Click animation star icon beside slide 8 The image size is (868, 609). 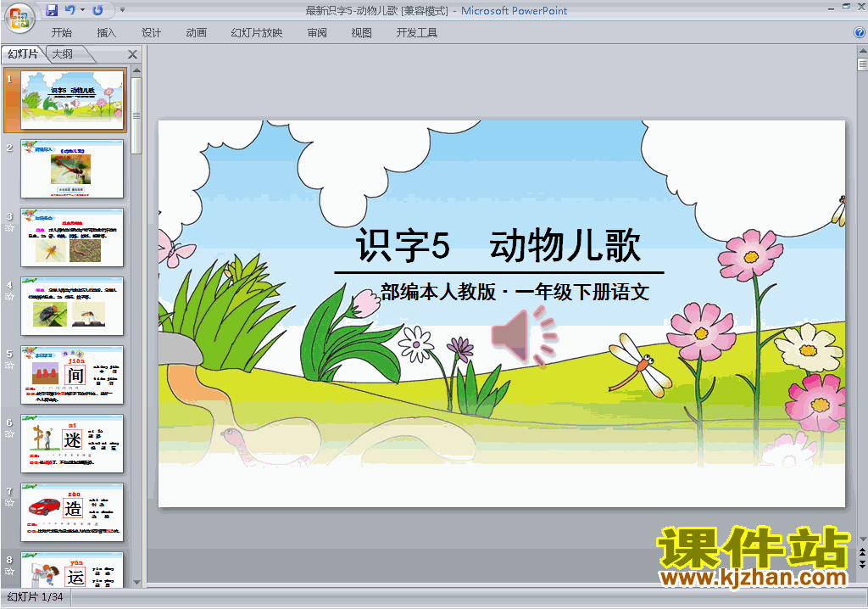coord(9,572)
